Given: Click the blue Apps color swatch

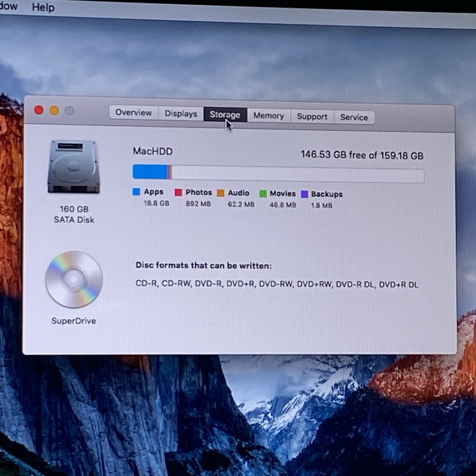Looking at the screenshot, I should (136, 192).
